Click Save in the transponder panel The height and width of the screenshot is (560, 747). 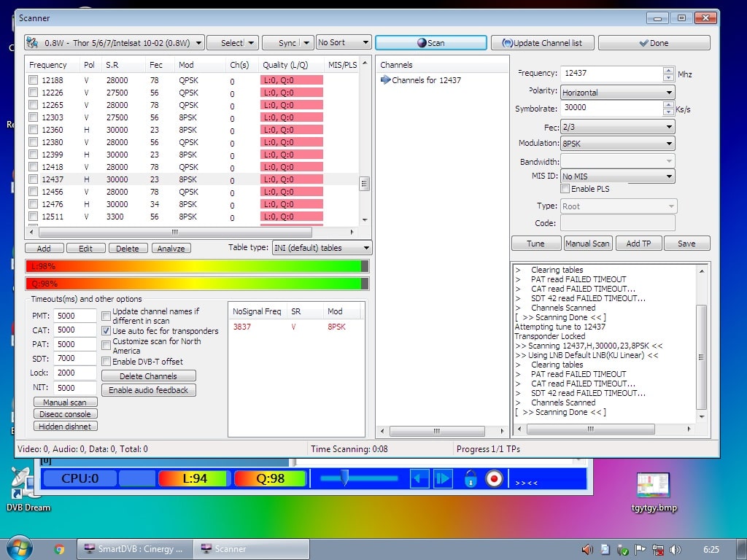coord(686,244)
